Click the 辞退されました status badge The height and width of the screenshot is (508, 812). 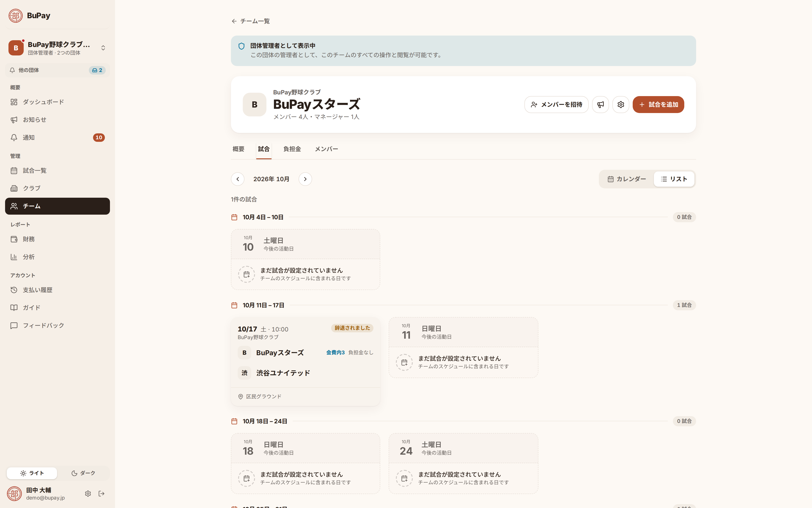point(352,328)
